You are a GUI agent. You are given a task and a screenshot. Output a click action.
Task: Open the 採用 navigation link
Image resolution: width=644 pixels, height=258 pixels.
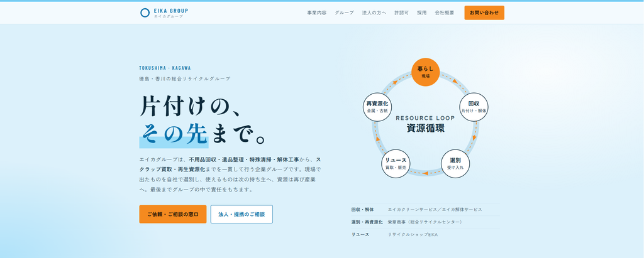tap(422, 13)
